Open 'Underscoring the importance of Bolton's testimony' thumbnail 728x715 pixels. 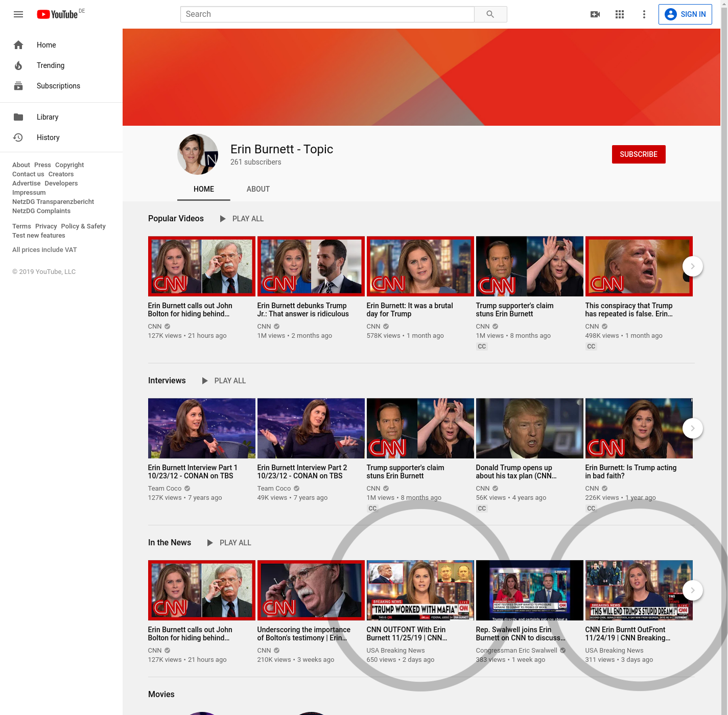311,590
